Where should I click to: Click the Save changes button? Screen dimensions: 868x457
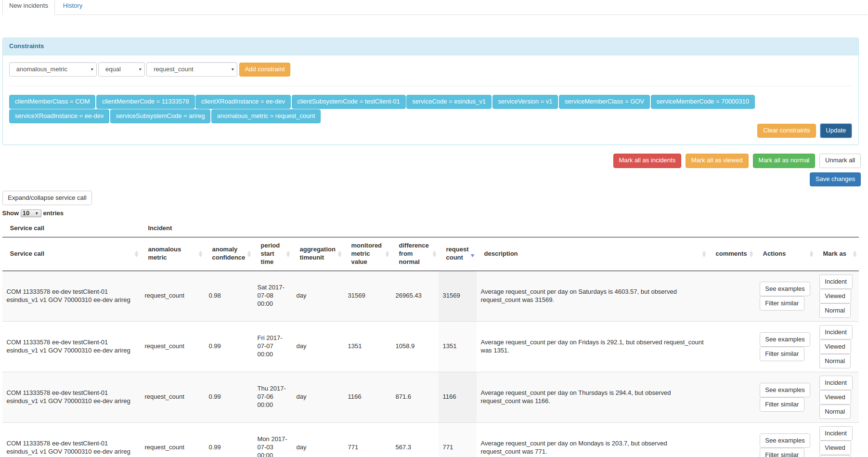click(835, 179)
